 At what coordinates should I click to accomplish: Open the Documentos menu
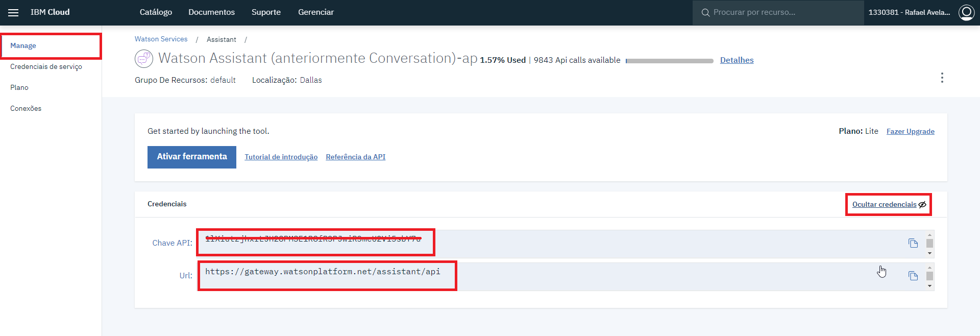point(211,12)
